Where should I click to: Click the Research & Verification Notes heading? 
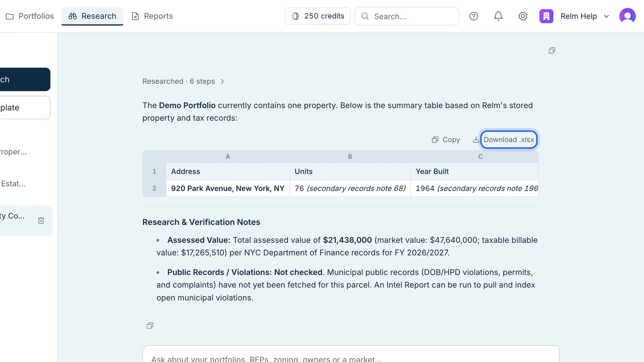(x=201, y=222)
